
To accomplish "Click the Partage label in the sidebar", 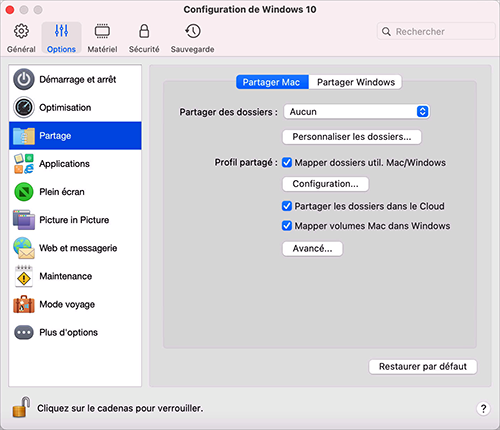I will point(55,136).
